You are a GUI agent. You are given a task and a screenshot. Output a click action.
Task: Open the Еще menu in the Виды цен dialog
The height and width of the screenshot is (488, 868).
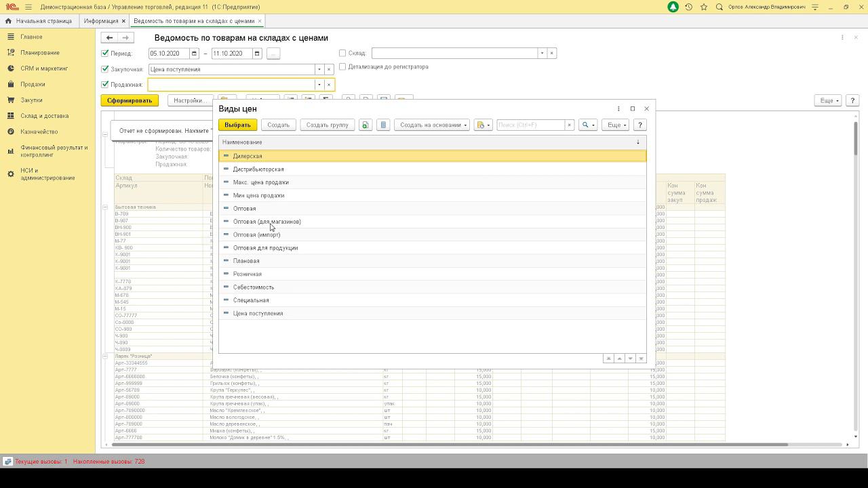pos(616,125)
